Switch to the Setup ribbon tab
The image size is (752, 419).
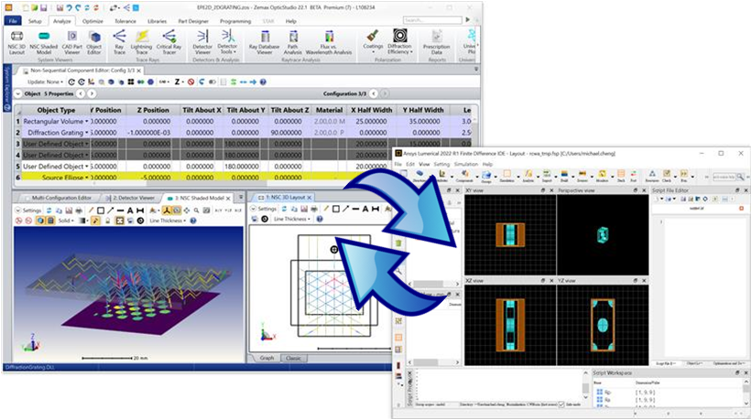(x=35, y=21)
